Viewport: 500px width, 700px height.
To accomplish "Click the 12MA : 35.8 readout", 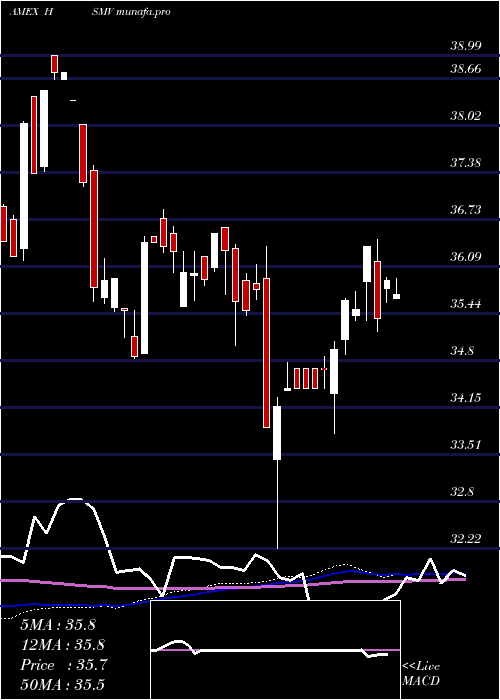I will 62,645.
